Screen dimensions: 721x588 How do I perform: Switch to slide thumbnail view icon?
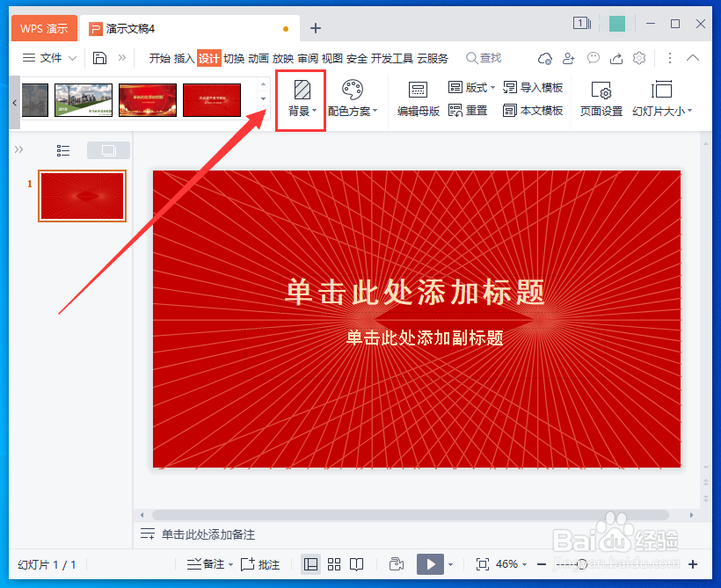pos(108,150)
